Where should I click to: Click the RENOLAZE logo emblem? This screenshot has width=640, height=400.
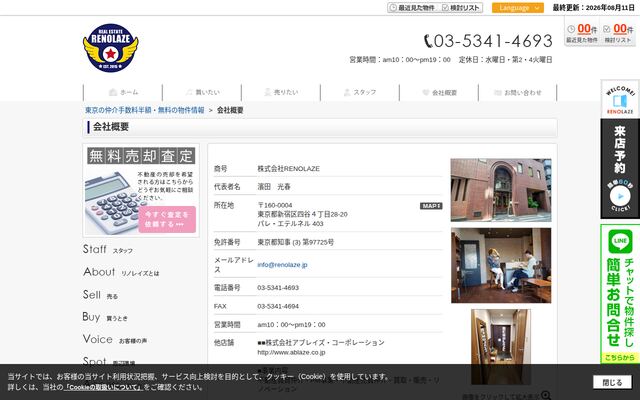coord(111,48)
